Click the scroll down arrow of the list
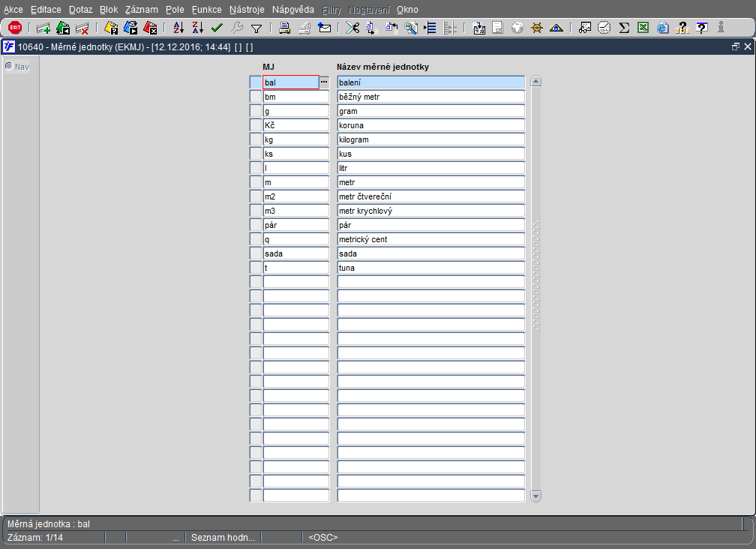The width and height of the screenshot is (756, 549). tap(535, 496)
